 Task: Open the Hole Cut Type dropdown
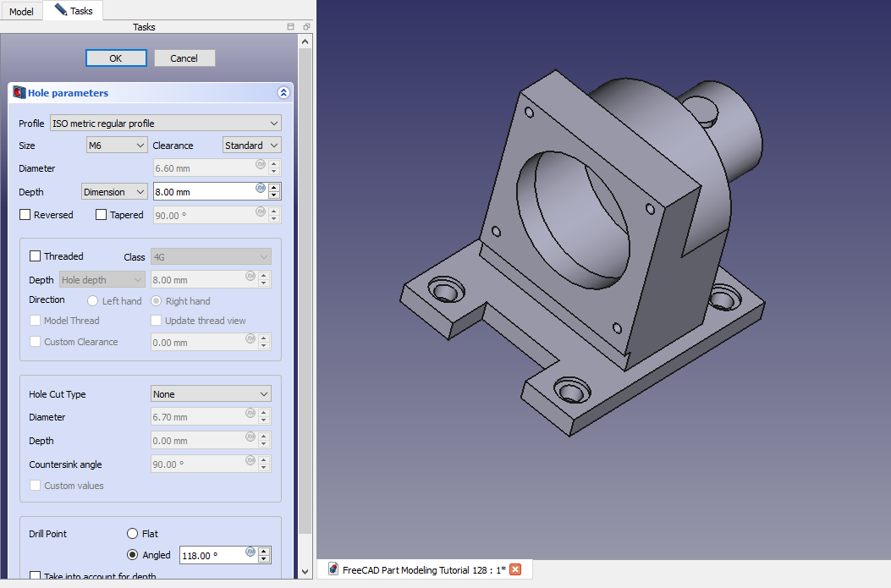[211, 394]
